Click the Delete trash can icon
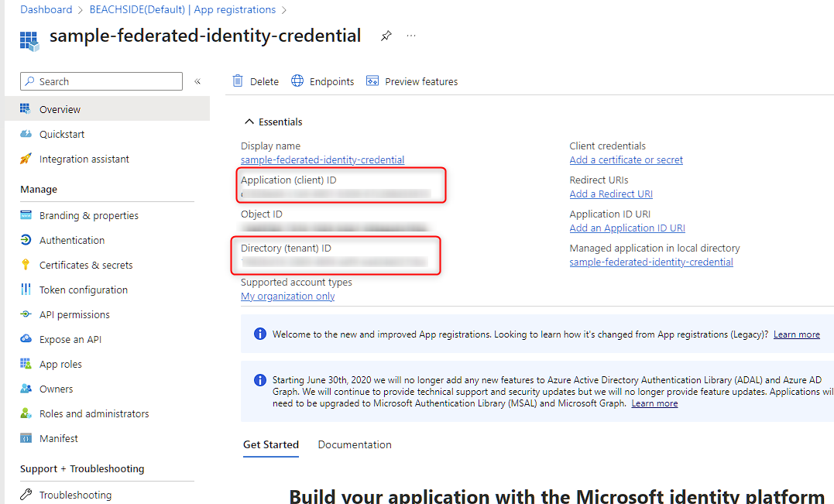 pyautogui.click(x=238, y=81)
